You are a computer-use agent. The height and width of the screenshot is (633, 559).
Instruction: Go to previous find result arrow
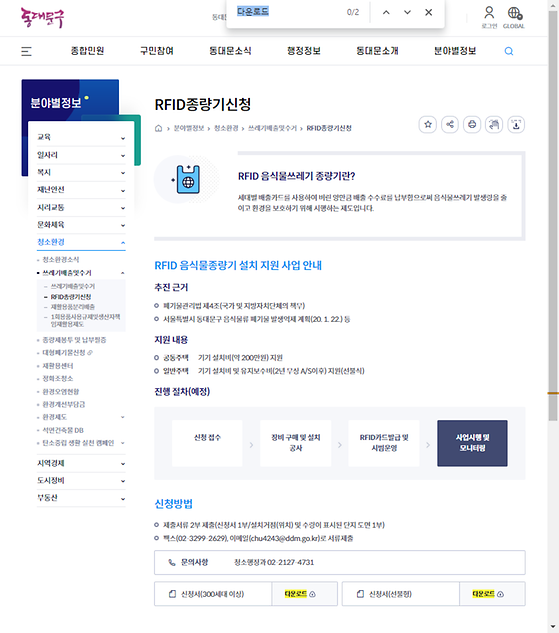pyautogui.click(x=386, y=12)
